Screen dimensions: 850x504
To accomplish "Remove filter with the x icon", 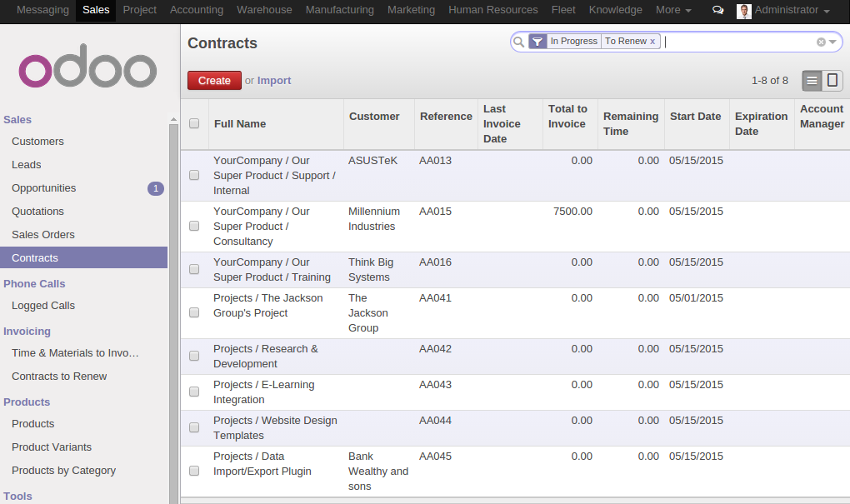I will coord(652,41).
